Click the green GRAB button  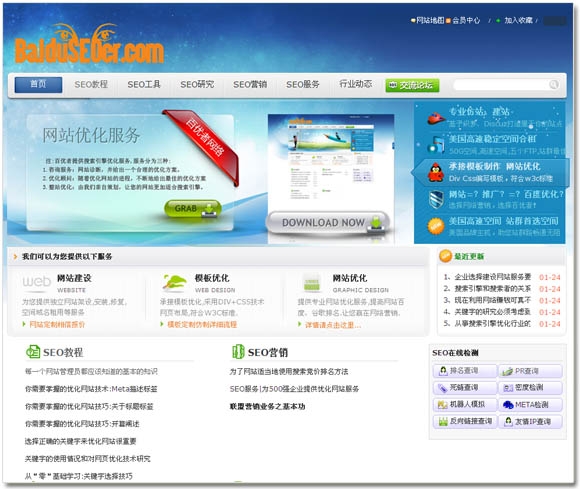tap(193, 209)
